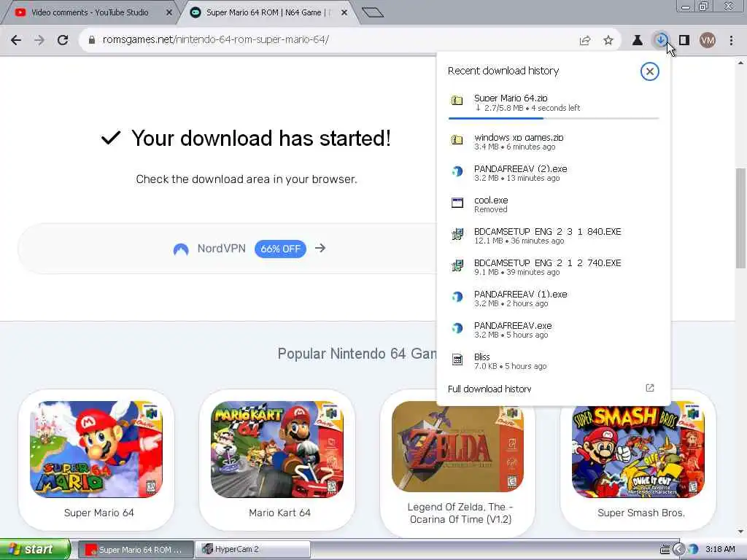
Task: Click the Super Smash Bros. title link
Action: pos(641,513)
